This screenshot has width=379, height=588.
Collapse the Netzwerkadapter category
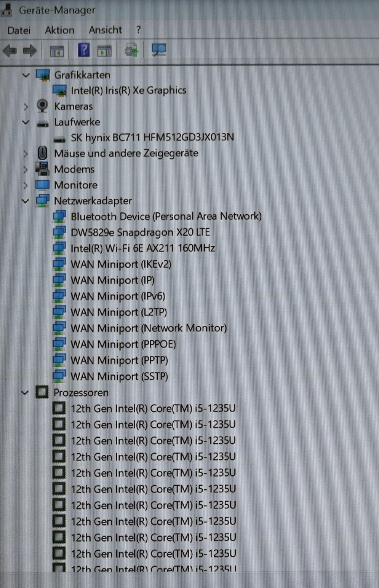click(25, 201)
